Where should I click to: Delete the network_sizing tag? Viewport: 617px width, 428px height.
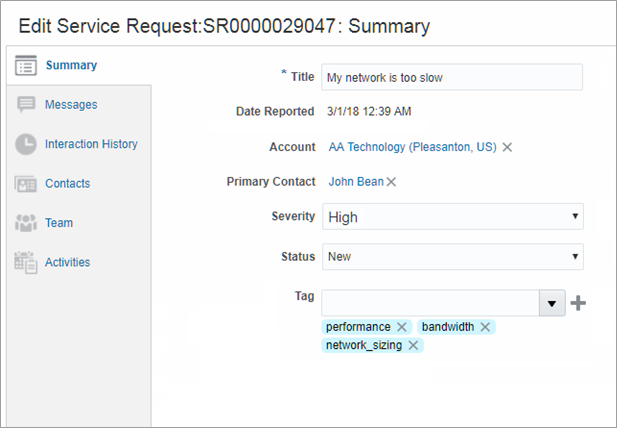pyautogui.click(x=413, y=345)
